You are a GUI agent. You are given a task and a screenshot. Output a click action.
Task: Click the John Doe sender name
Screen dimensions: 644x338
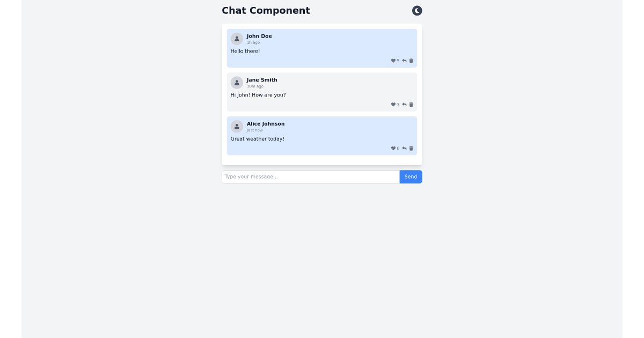(259, 36)
